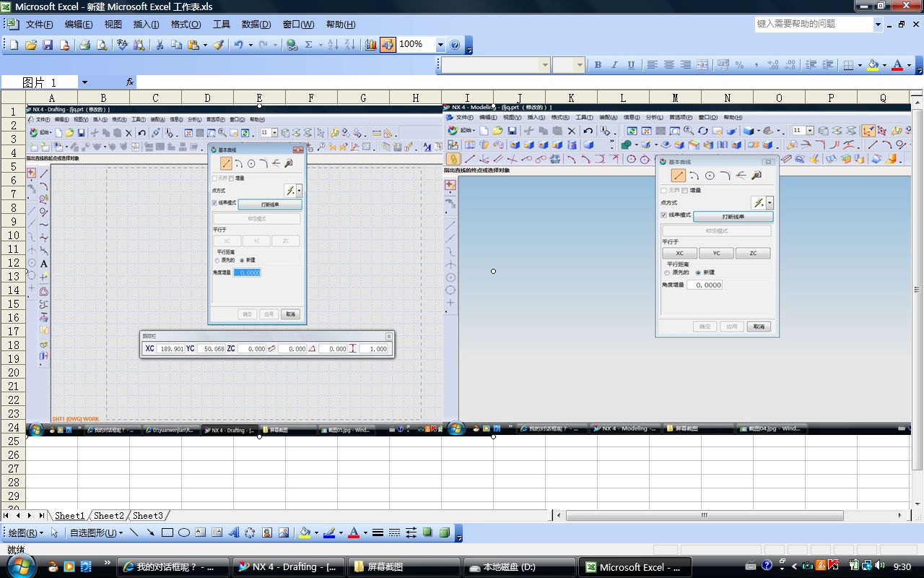924x578 pixels.
Task: Apply percent style to the cell
Action: pyautogui.click(x=739, y=65)
